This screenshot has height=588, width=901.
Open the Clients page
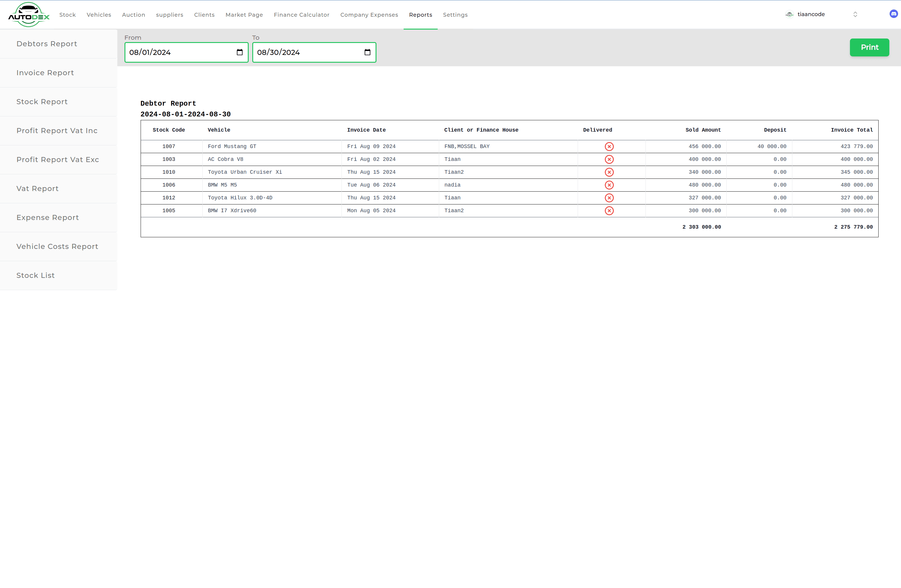coord(205,15)
